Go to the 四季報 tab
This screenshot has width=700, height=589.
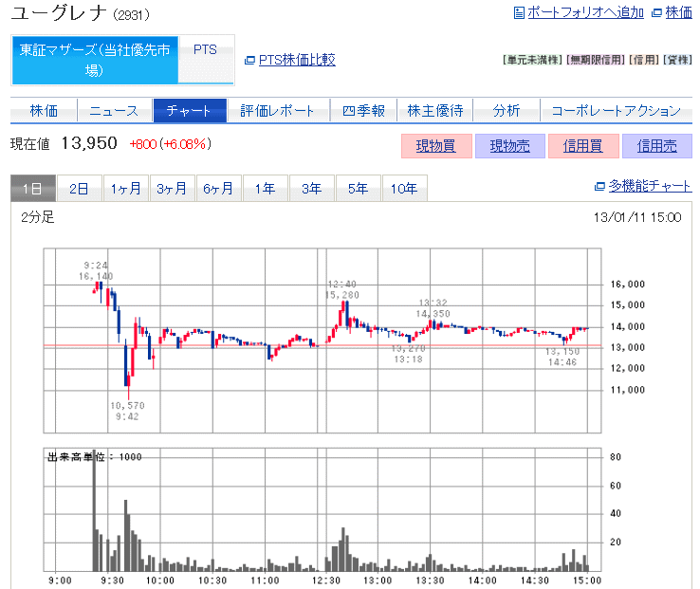[x=363, y=111]
